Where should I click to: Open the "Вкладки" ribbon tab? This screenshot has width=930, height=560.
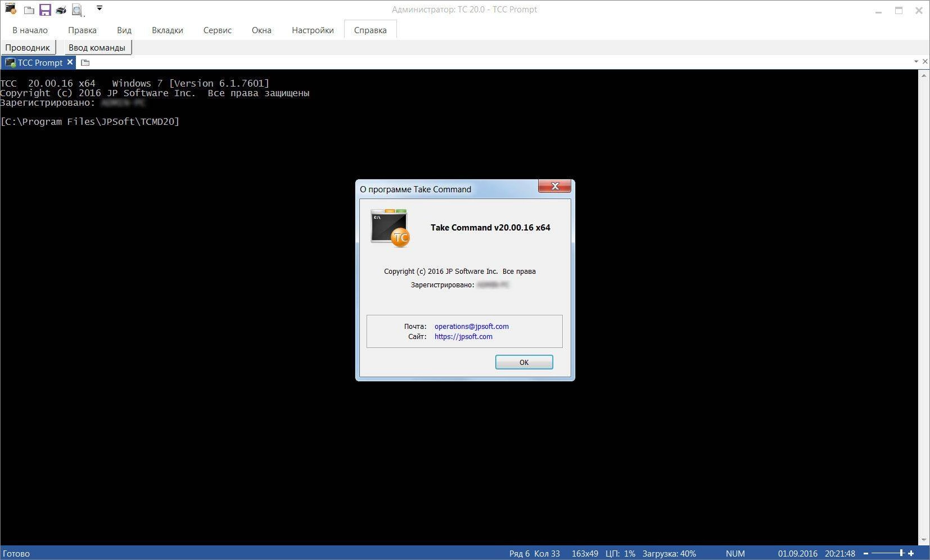tap(168, 30)
